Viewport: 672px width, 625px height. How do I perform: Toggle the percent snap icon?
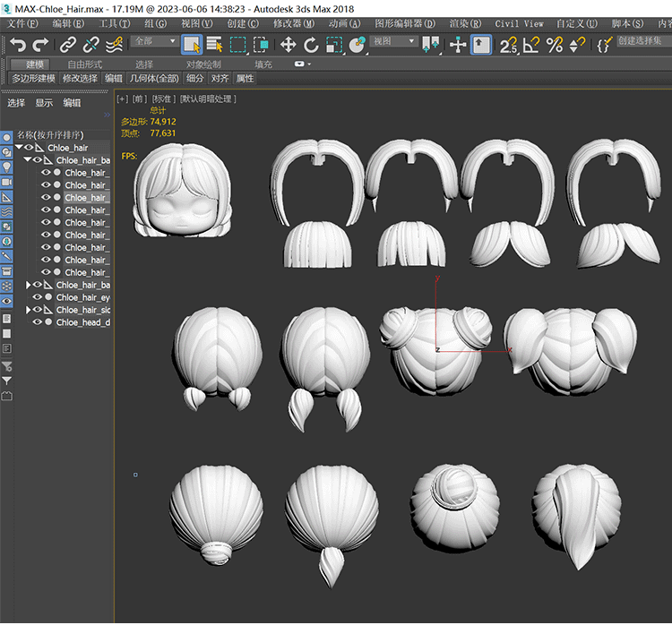pos(555,44)
